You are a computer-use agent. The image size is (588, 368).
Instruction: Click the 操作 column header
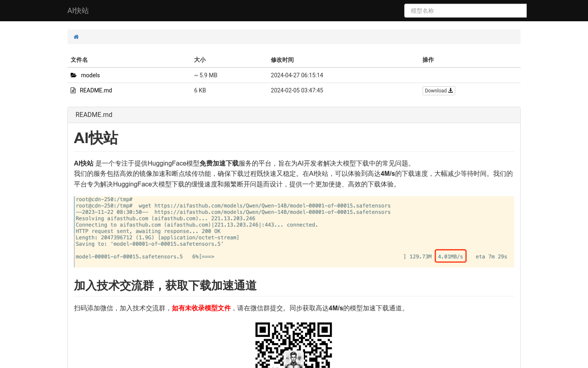(428, 60)
